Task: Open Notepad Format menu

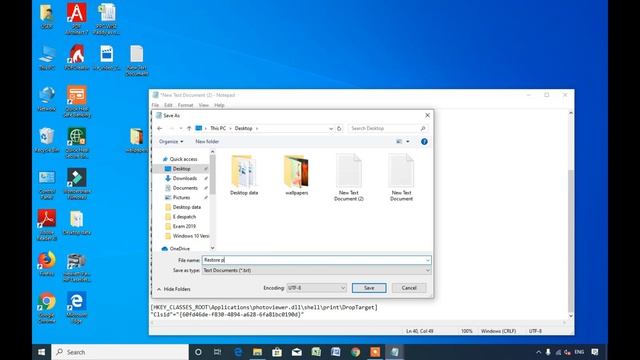Action: pyautogui.click(x=185, y=105)
